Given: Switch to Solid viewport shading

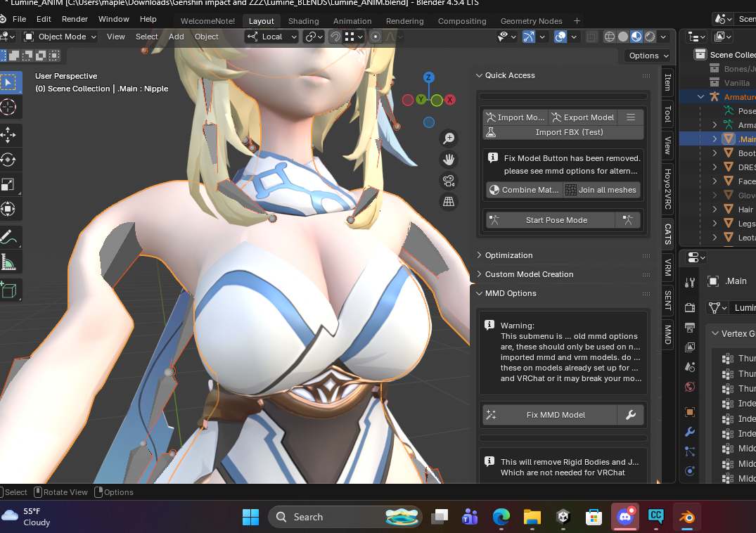Looking at the screenshot, I should [x=623, y=37].
